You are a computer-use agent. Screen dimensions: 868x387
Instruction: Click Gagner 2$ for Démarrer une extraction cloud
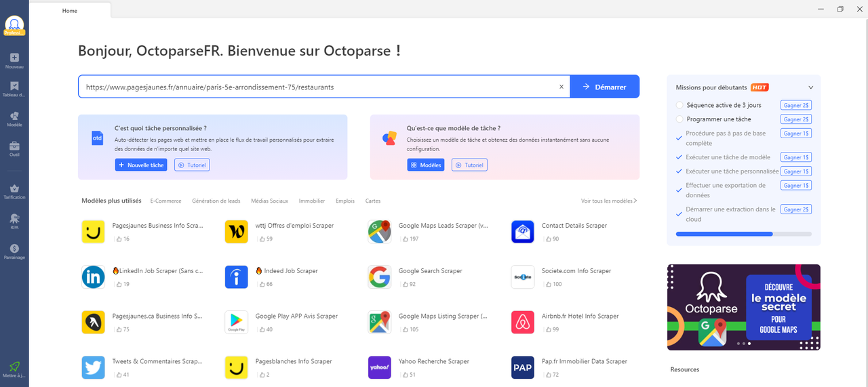(x=796, y=209)
